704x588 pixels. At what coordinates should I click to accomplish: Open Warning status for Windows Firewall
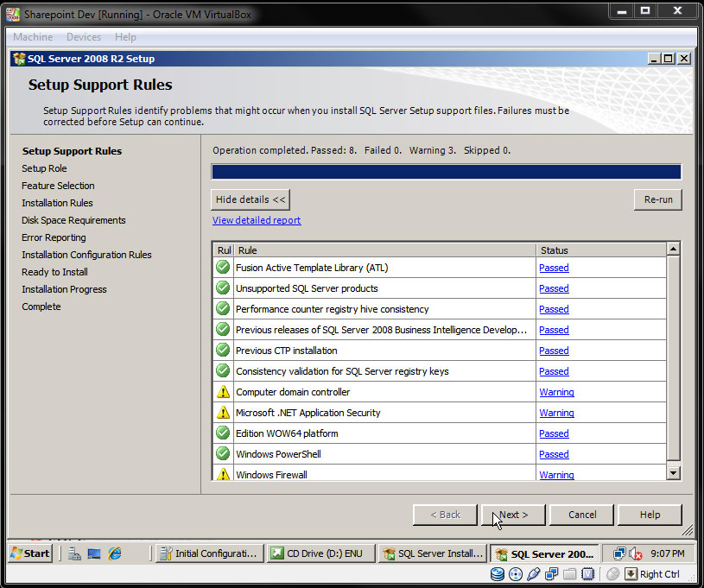(x=556, y=474)
